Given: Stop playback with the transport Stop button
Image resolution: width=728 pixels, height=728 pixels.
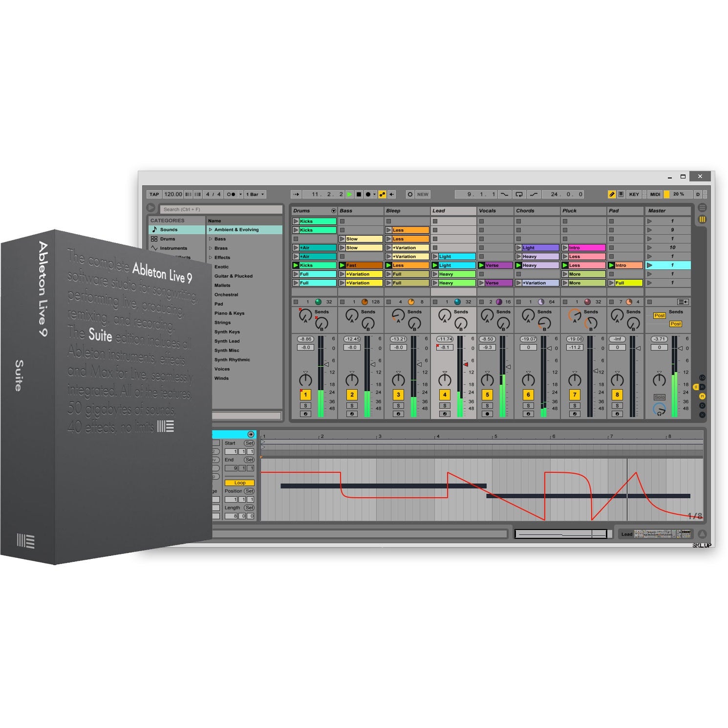Looking at the screenshot, I should pyautogui.click(x=359, y=194).
